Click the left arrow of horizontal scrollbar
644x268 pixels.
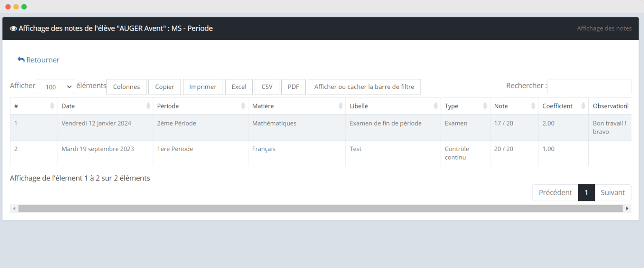point(14,209)
